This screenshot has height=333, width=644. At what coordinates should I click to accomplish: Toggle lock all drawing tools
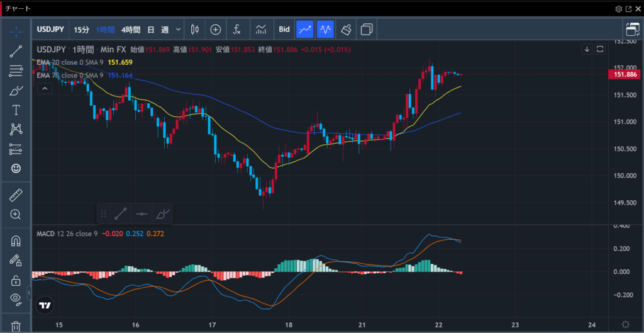click(x=16, y=279)
